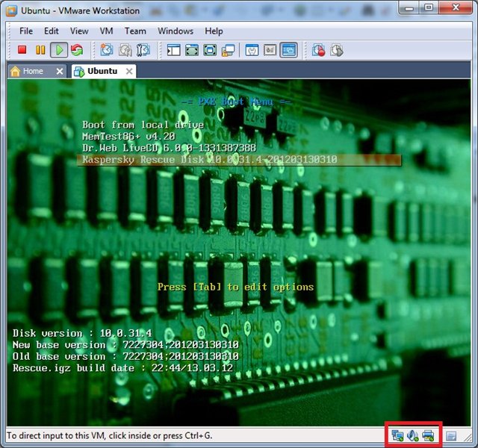The image size is (478, 448).
Task: Enter Unity mode with stacked windows icon
Action: (x=228, y=50)
